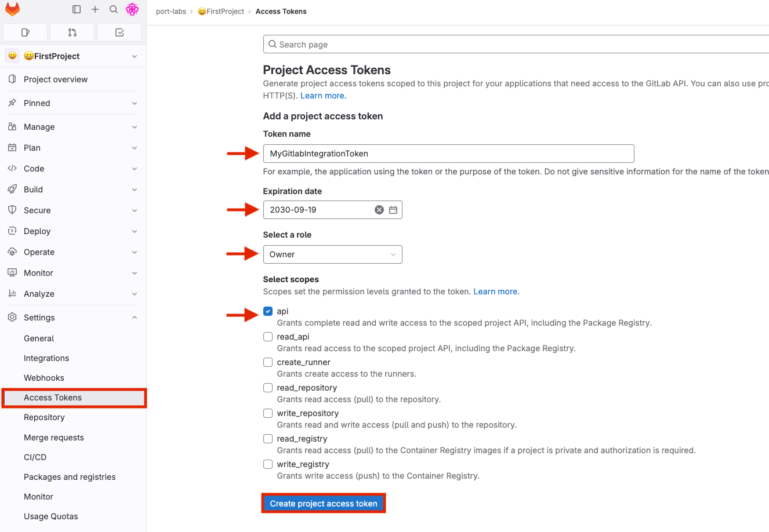Click the GitLab fox logo
Screen dimensions: 769x532
tap(12, 9)
